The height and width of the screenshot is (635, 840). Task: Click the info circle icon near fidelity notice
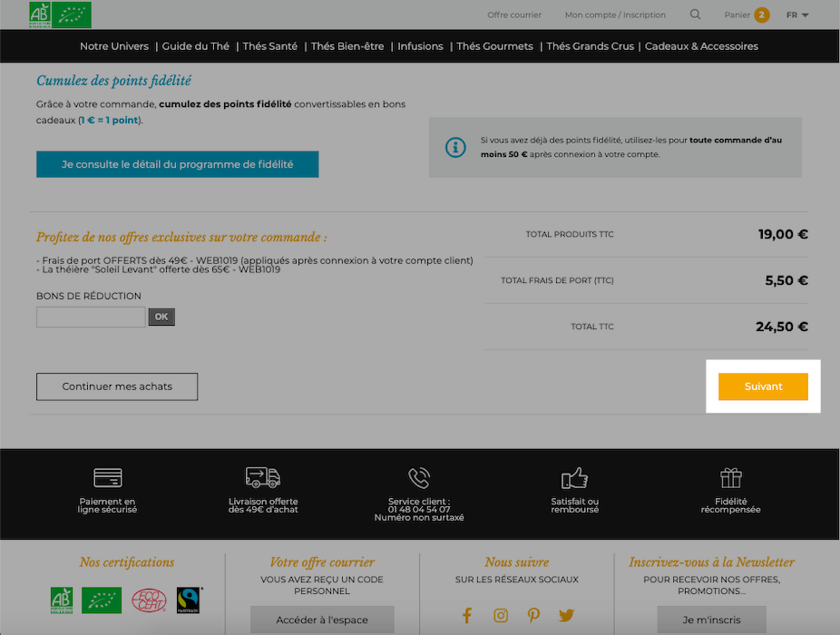coord(455,147)
